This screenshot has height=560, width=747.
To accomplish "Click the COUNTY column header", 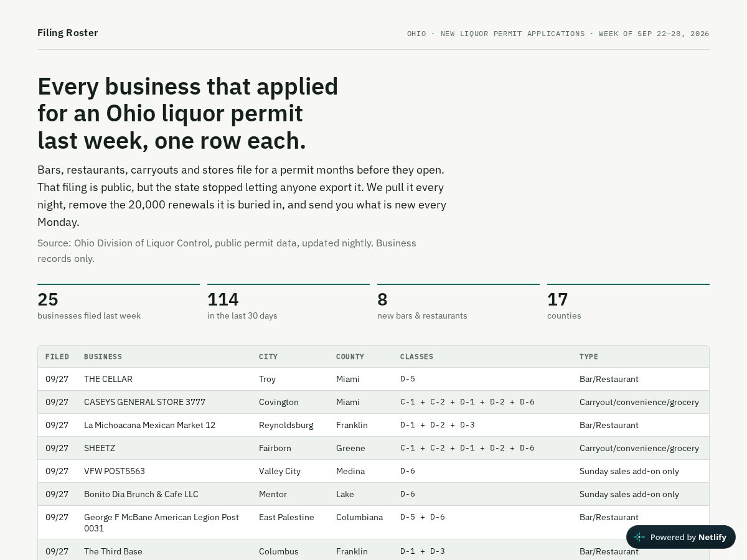I will [x=350, y=357].
